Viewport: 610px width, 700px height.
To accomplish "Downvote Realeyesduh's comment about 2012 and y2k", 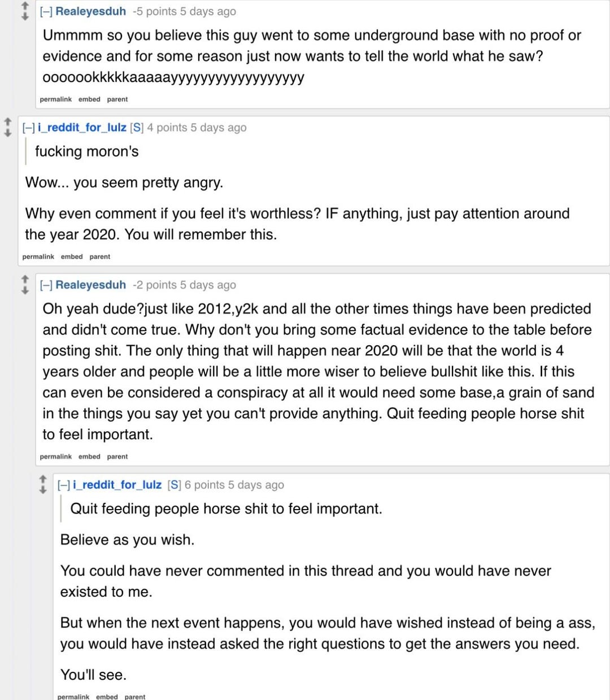I will click(x=25, y=290).
